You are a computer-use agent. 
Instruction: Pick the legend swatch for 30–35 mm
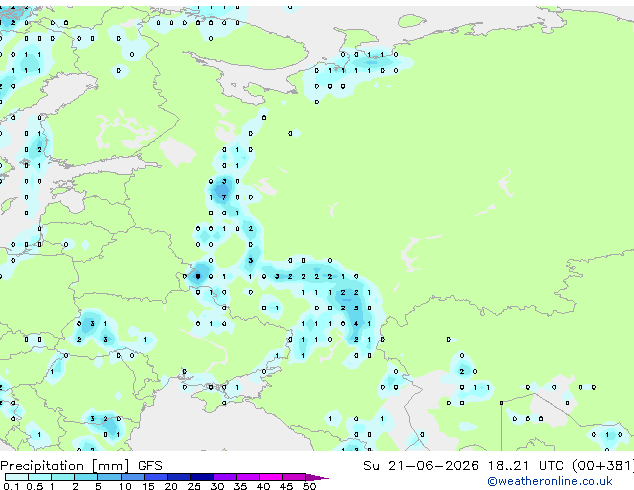click(225, 477)
